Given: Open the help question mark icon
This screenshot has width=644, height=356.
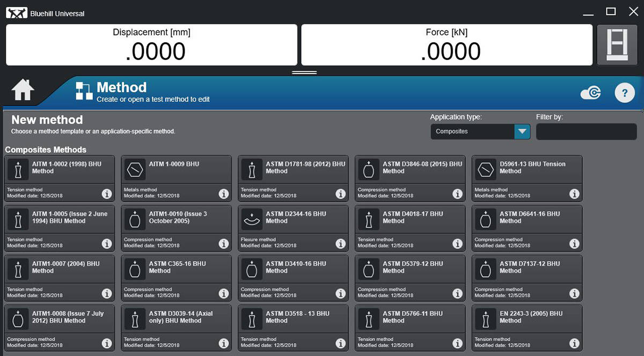Looking at the screenshot, I should click(624, 93).
